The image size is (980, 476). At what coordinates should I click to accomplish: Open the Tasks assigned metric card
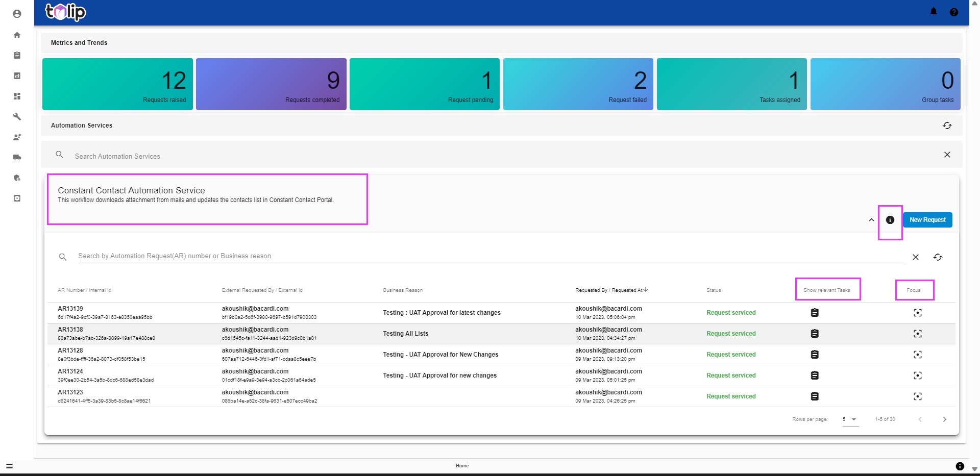[732, 84]
